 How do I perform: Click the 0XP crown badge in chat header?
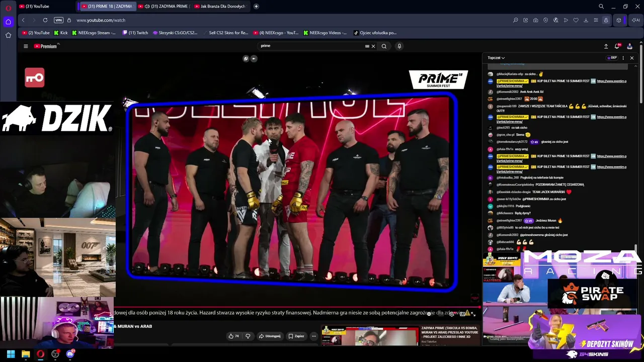coord(611,58)
